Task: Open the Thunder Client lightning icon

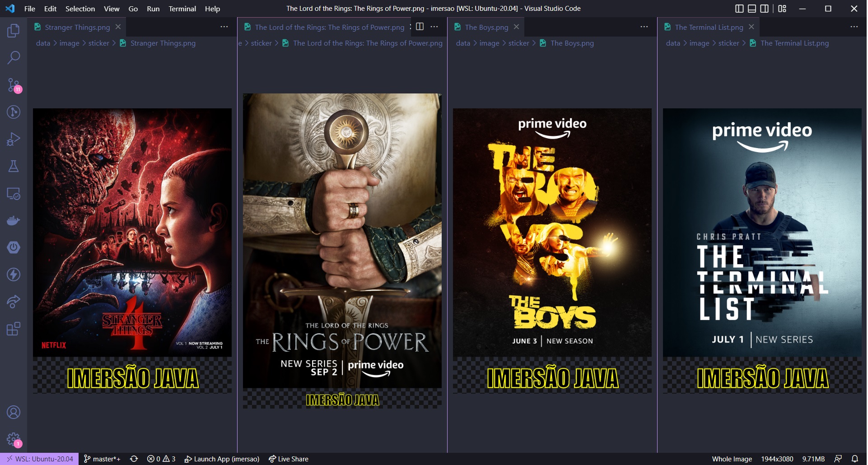Action: tap(14, 274)
